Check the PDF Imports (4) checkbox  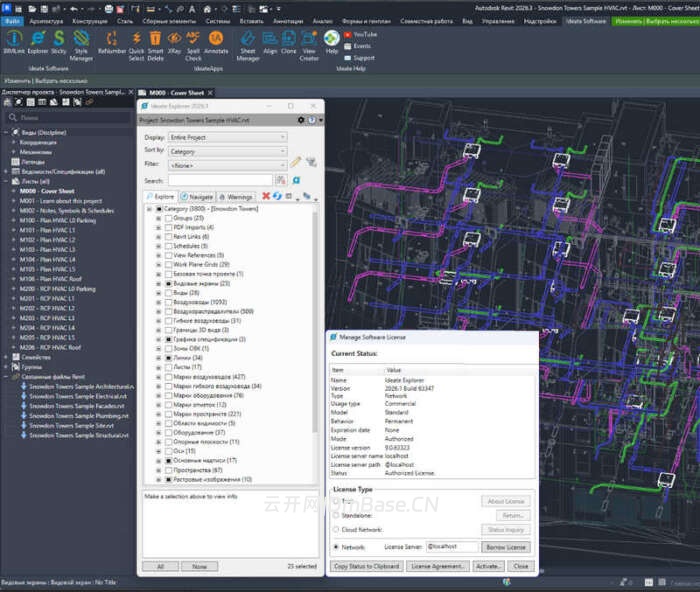[x=168, y=228]
